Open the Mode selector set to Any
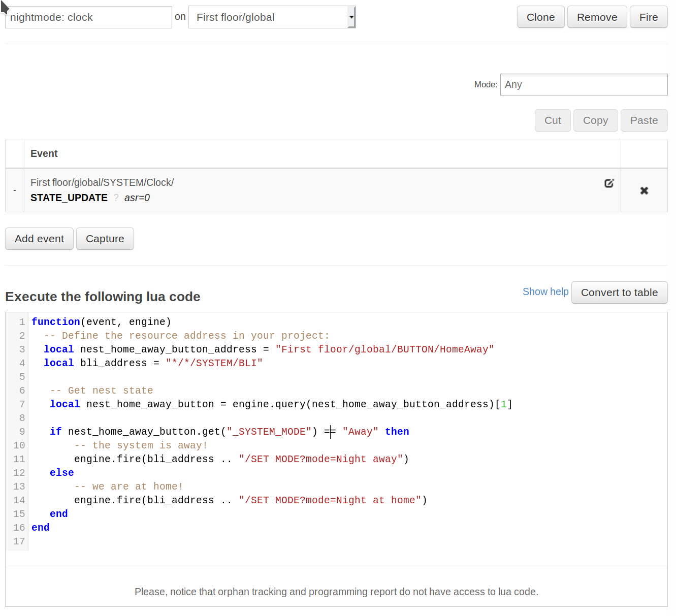676x616 pixels. click(x=583, y=84)
